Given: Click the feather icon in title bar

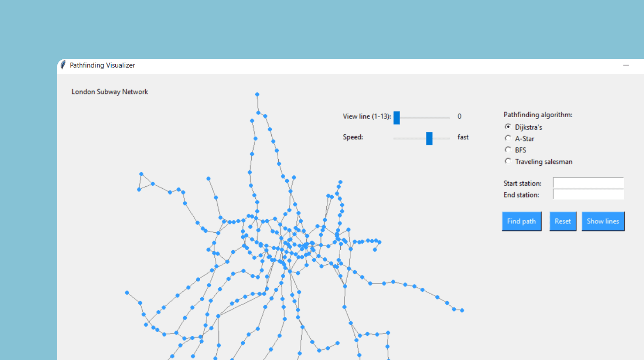Looking at the screenshot, I should 63,65.
